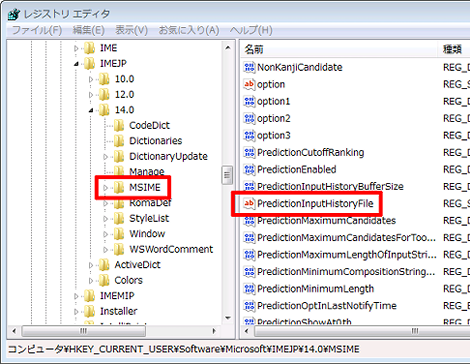
Task: Click the IMEMIP folder icon
Action: click(89, 296)
